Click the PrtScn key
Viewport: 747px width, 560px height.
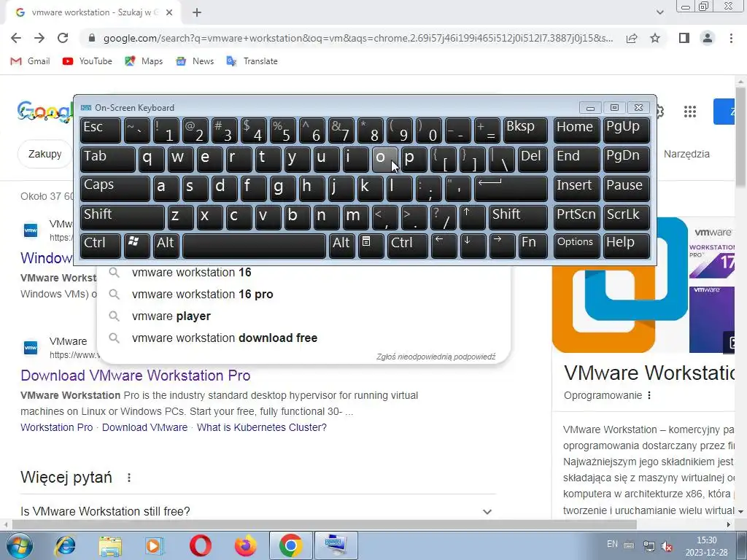576,217
